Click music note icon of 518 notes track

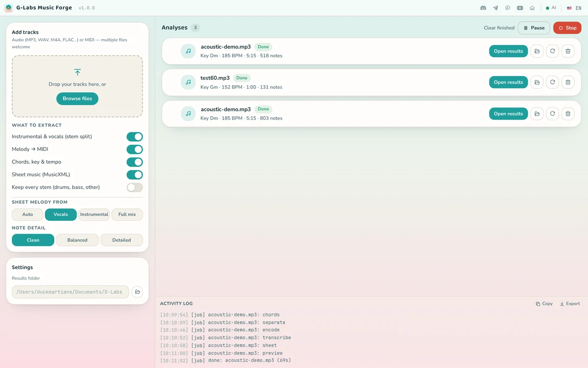click(x=188, y=51)
